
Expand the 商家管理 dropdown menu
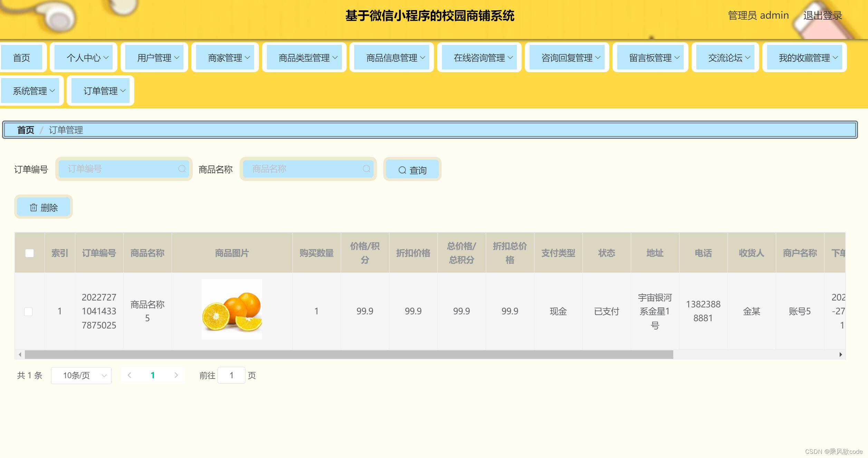[x=224, y=57]
